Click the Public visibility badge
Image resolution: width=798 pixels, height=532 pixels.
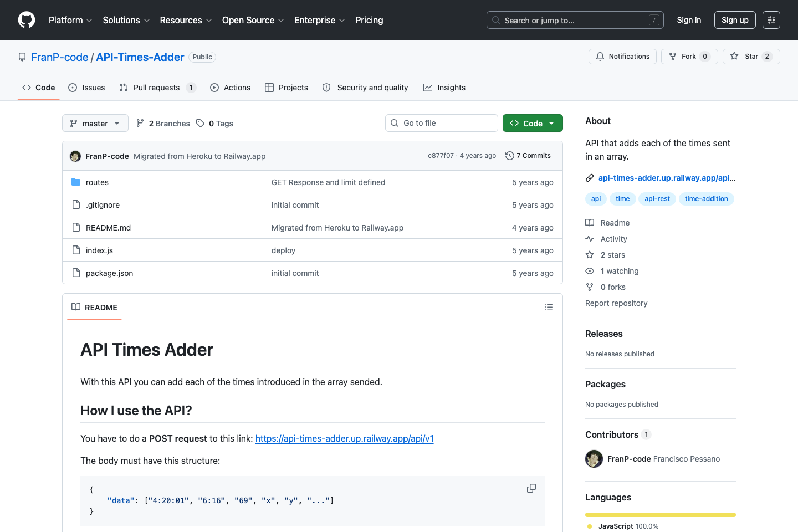click(202, 57)
